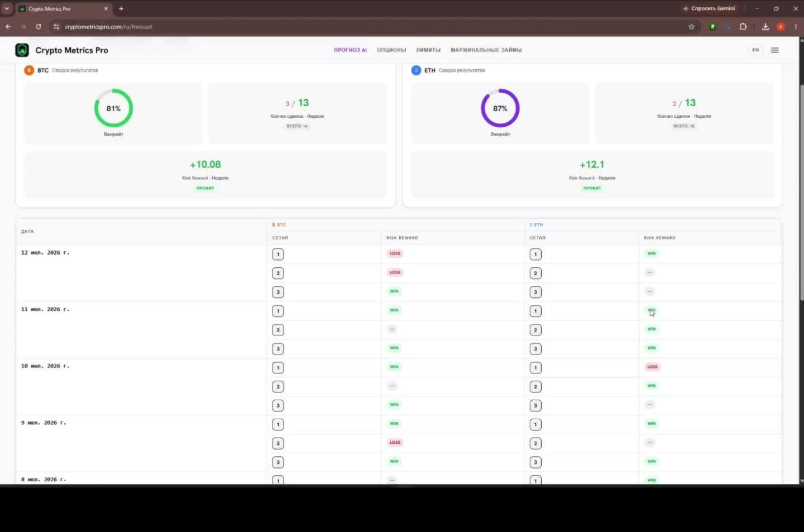Click ETH setup 2 badge for 12 июл.
This screenshot has width=804, height=532.
pos(535,274)
